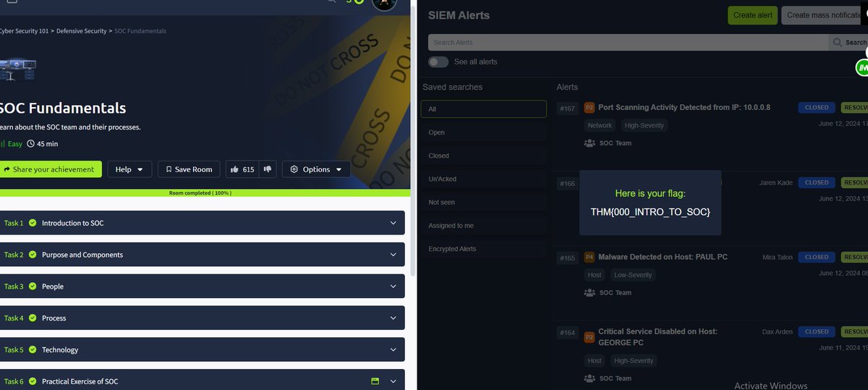868x390 pixels.
Task: Select the Not seen saved search
Action: click(483, 202)
